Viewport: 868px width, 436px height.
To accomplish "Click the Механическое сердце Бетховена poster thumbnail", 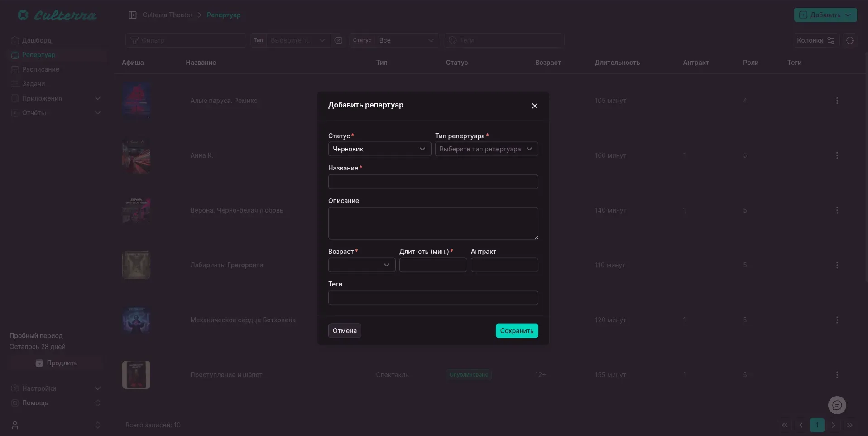I will click(136, 320).
